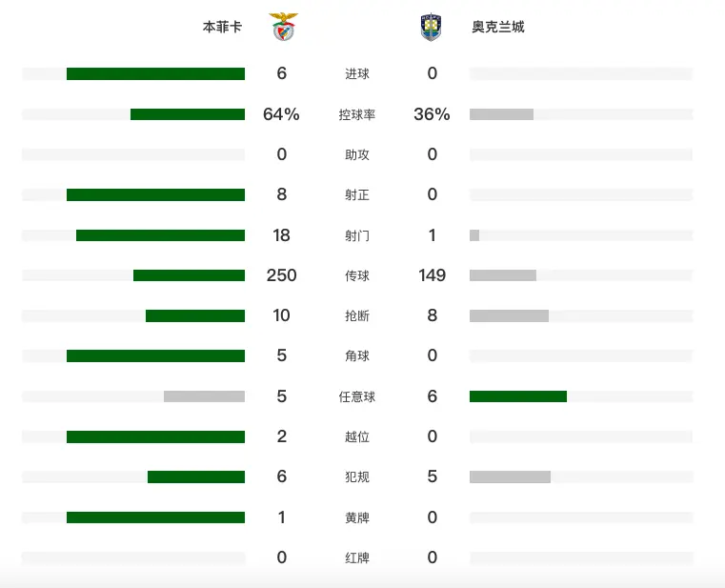Open the 奥克兰城 team name link
The width and height of the screenshot is (725, 588).
pyautogui.click(x=497, y=28)
